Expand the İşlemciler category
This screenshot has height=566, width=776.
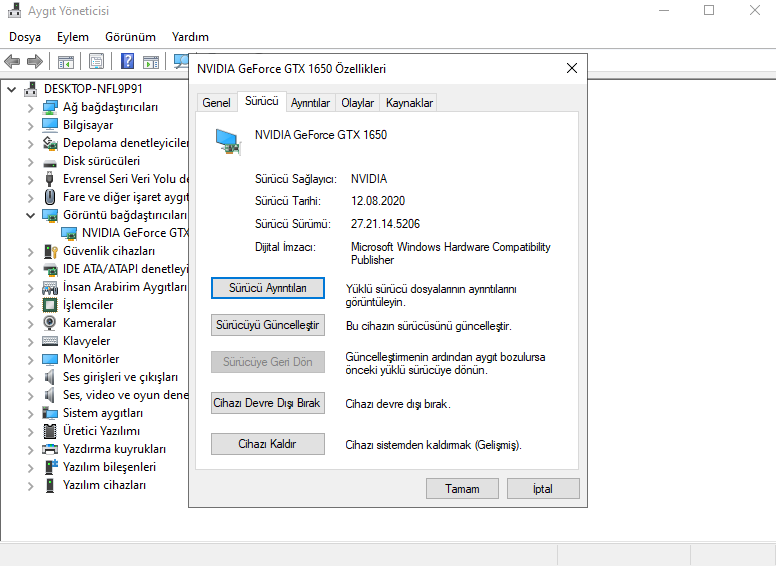(31, 306)
